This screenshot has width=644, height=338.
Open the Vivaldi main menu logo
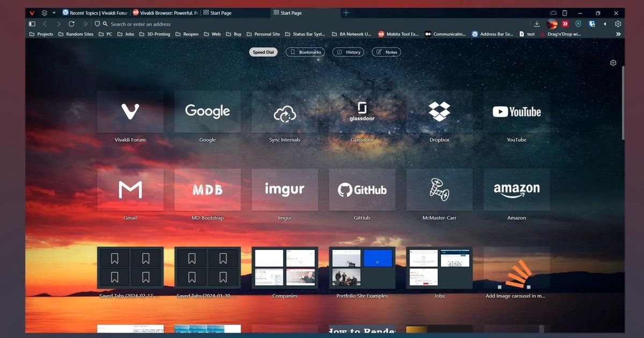pos(32,13)
